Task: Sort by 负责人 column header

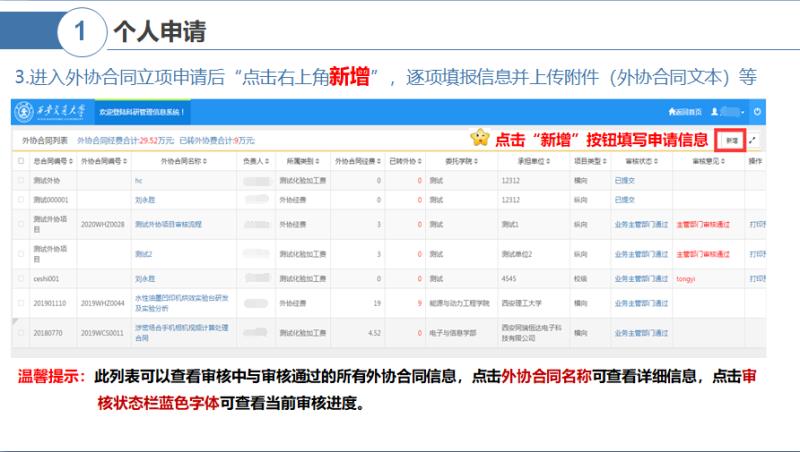Action: 252,161
